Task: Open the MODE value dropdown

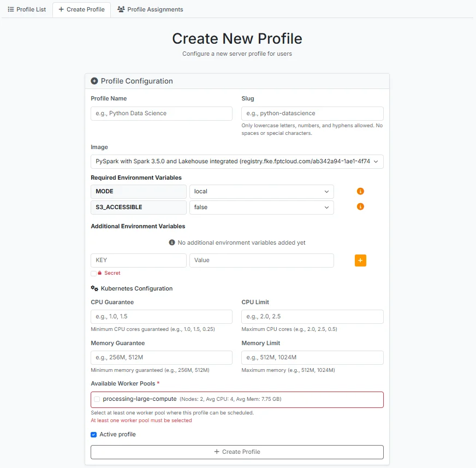Action: pyautogui.click(x=261, y=192)
